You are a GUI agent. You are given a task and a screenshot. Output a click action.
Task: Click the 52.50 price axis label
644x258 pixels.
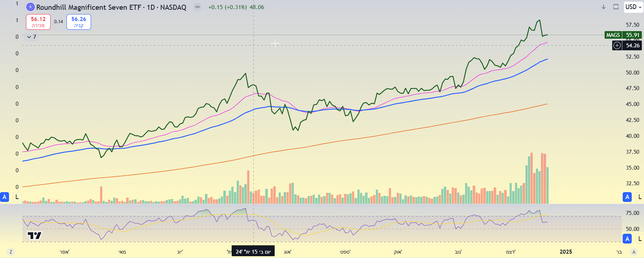[632, 57]
